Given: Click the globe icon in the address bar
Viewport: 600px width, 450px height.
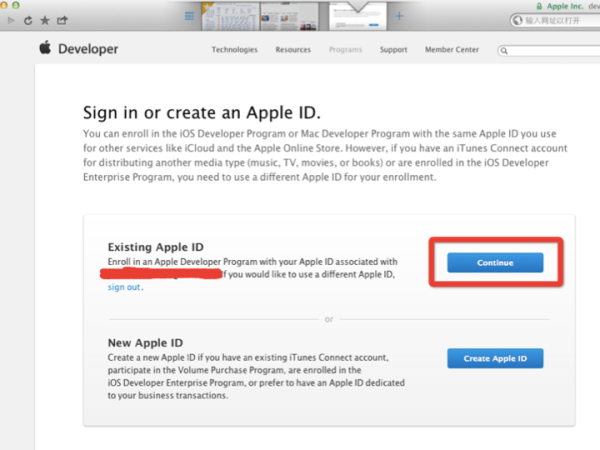Looking at the screenshot, I should pyautogui.click(x=517, y=20).
